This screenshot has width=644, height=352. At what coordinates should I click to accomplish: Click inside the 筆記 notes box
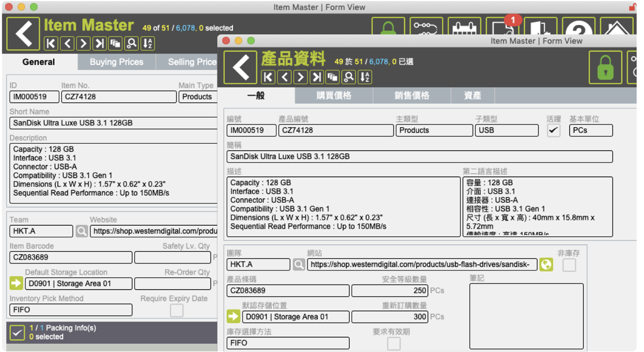[526, 316]
